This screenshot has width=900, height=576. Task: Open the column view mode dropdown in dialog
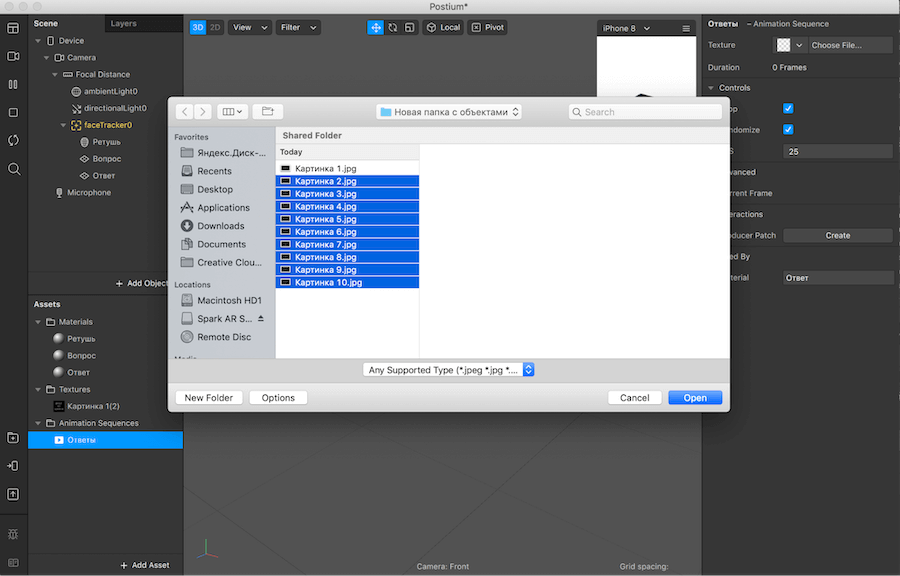232,111
